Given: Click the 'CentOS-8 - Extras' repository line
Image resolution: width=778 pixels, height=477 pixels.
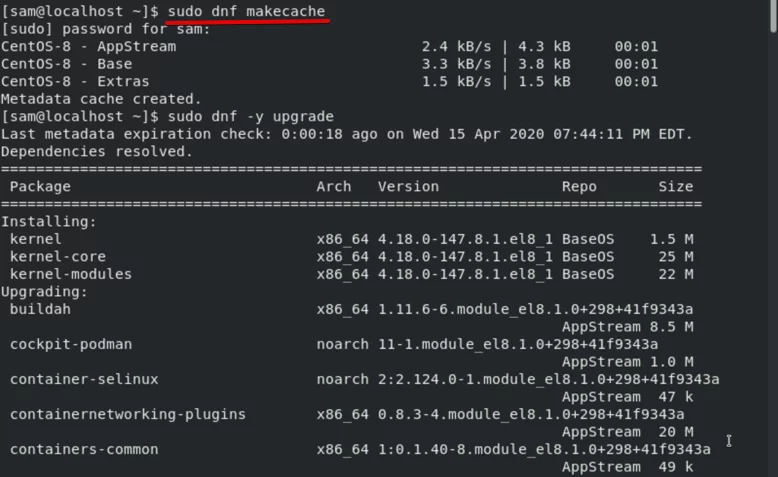Looking at the screenshot, I should [329, 81].
